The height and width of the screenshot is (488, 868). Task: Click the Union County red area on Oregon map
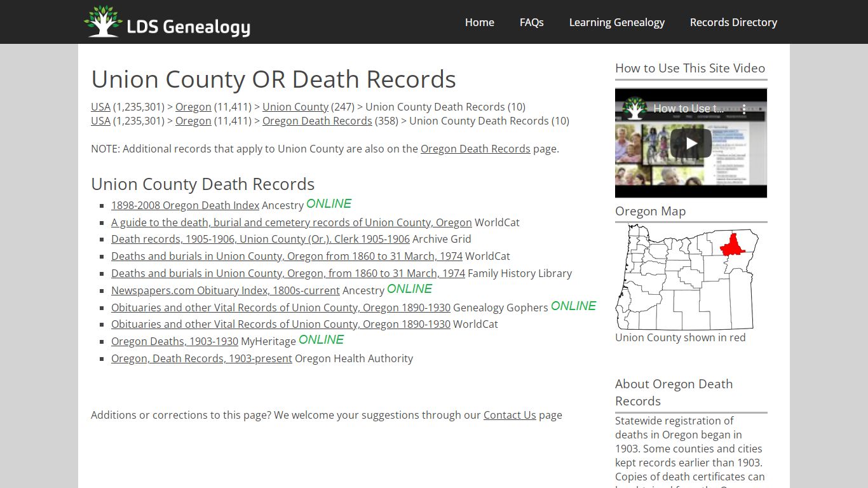coord(733,245)
